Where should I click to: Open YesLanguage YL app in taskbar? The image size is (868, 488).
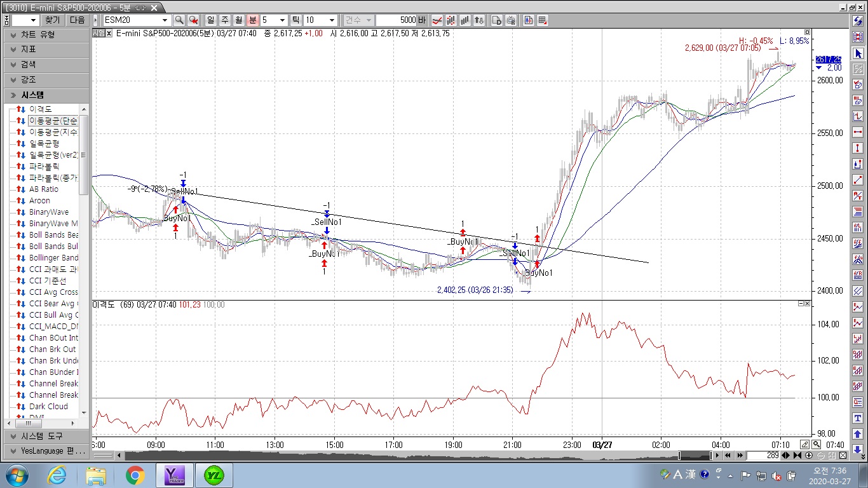214,475
